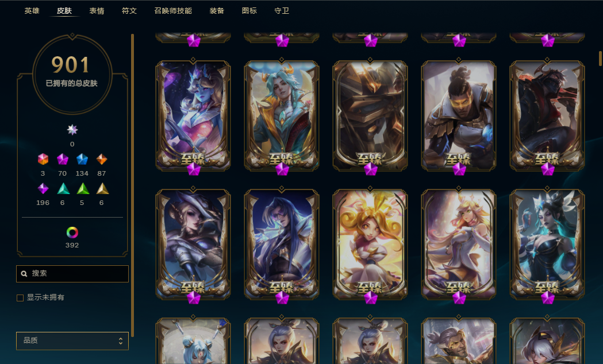Image resolution: width=603 pixels, height=364 pixels.
Task: Select the green triangle gem icon
Action: click(83, 188)
